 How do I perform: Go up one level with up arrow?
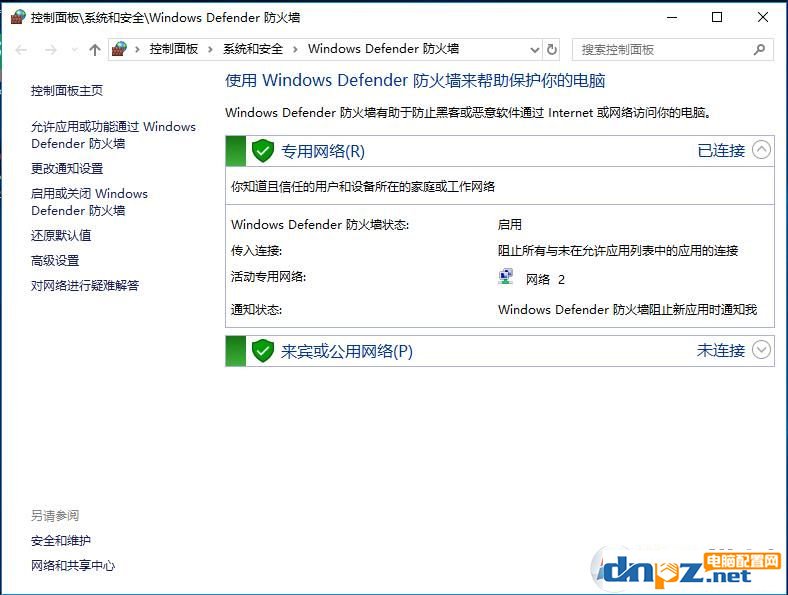pos(94,50)
